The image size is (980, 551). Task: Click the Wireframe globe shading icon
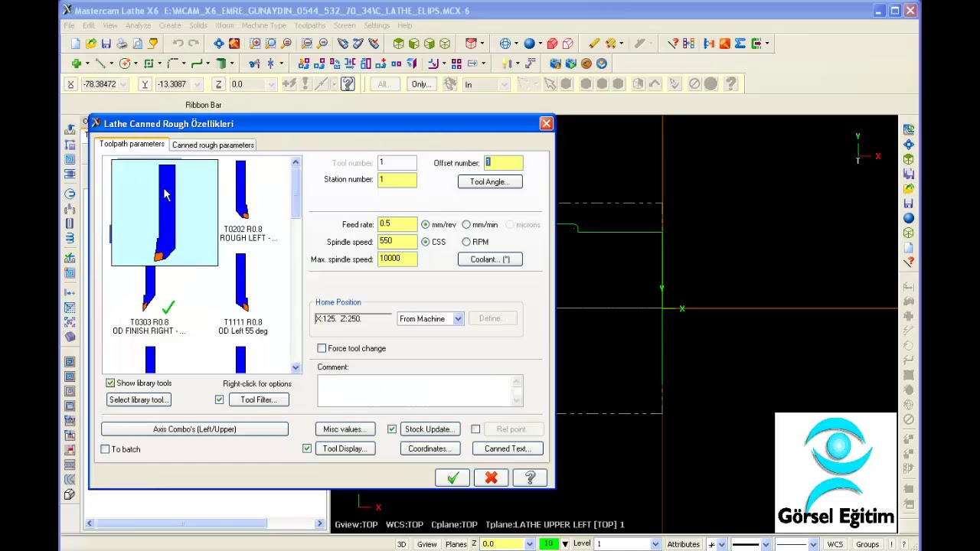click(x=505, y=44)
